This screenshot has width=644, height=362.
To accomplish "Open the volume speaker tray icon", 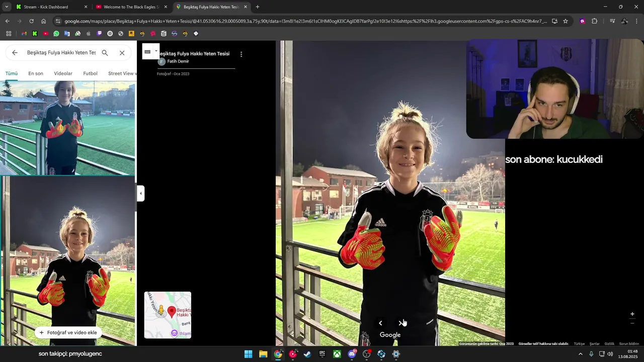I will (x=610, y=354).
